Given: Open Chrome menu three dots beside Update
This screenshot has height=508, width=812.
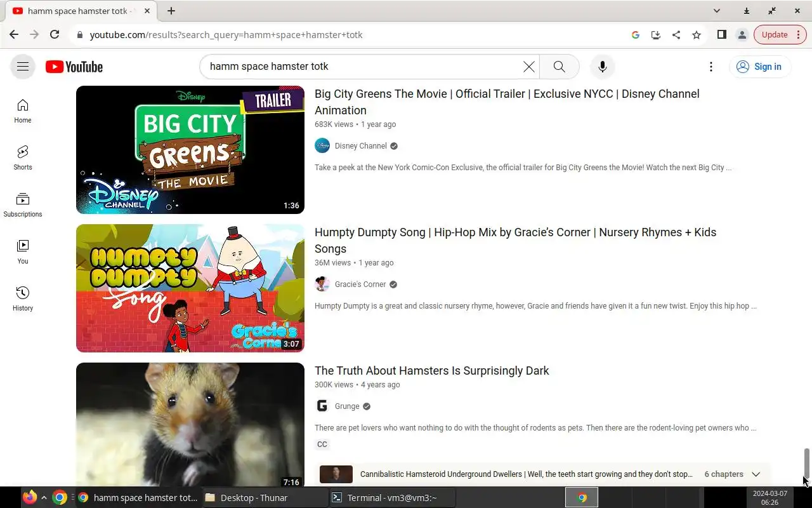Looking at the screenshot, I should click(x=799, y=35).
